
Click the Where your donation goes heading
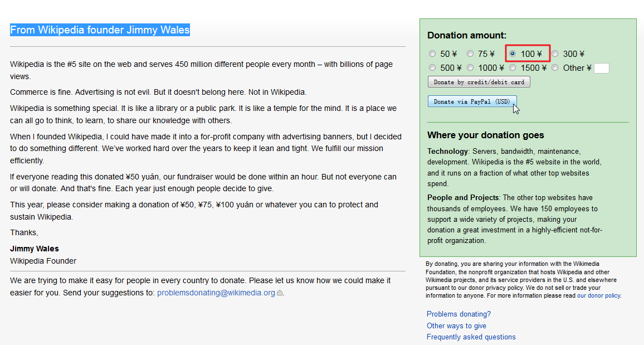coord(485,135)
